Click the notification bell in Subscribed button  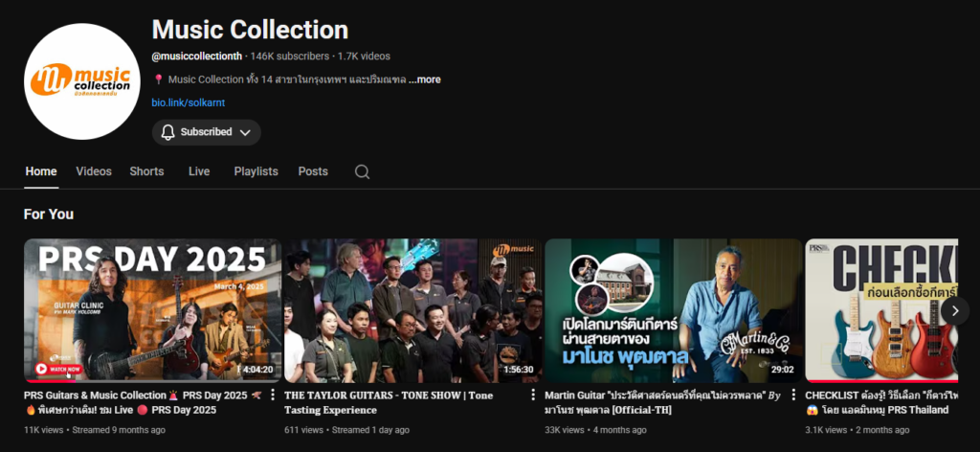pyautogui.click(x=167, y=132)
